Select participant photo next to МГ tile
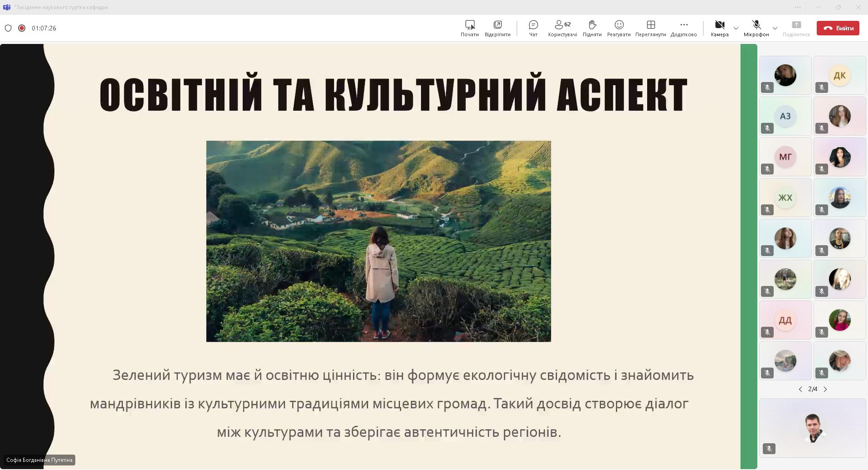 pos(840,157)
